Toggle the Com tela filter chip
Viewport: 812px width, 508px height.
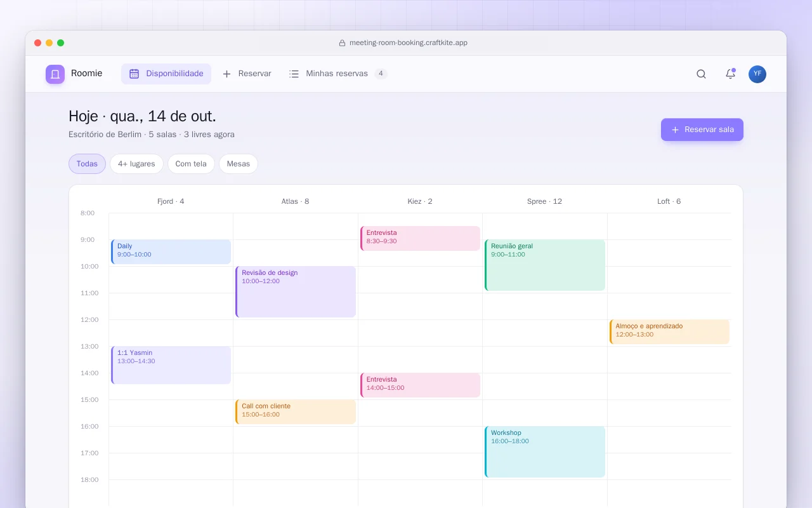click(191, 164)
